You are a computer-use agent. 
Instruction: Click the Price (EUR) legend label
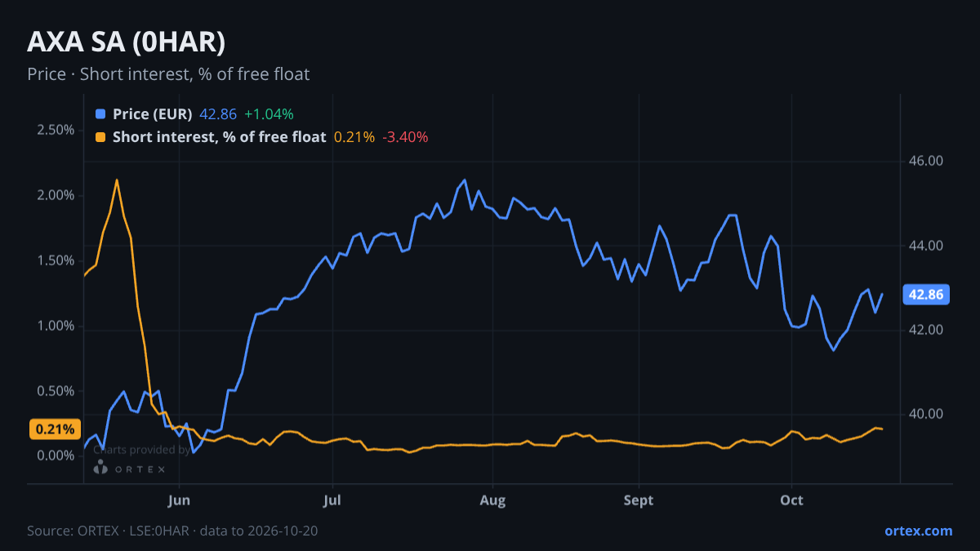pos(153,114)
